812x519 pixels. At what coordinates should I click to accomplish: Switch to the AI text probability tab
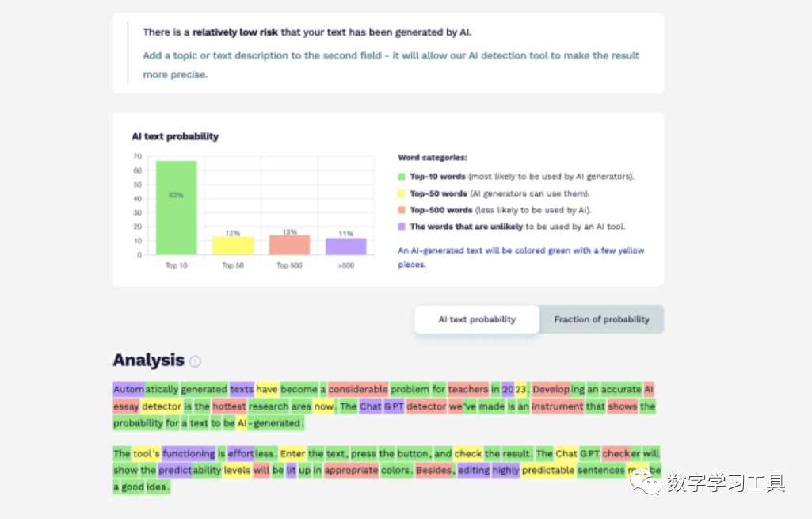pos(477,319)
